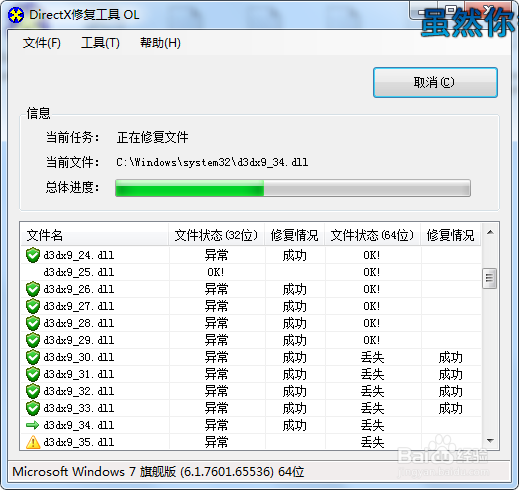Click the green shield icon beside d3dx9_26.dll

[33, 289]
